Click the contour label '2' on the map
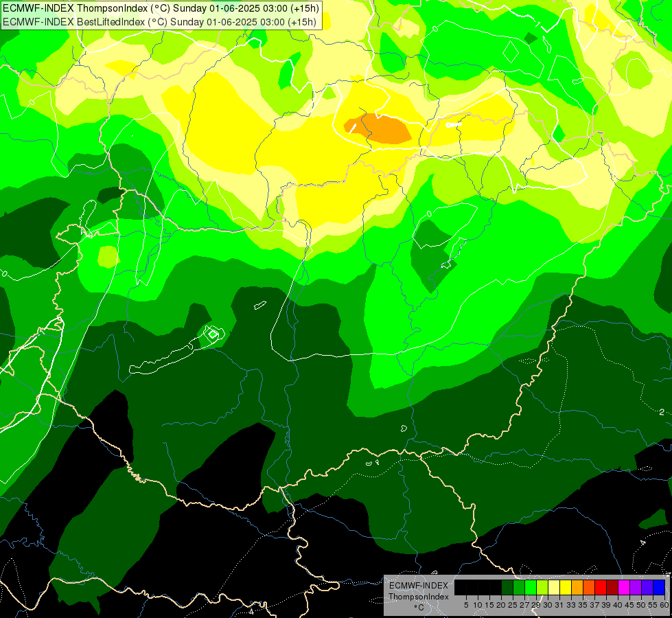Image resolution: width=672 pixels, height=618 pixels. 662,412
